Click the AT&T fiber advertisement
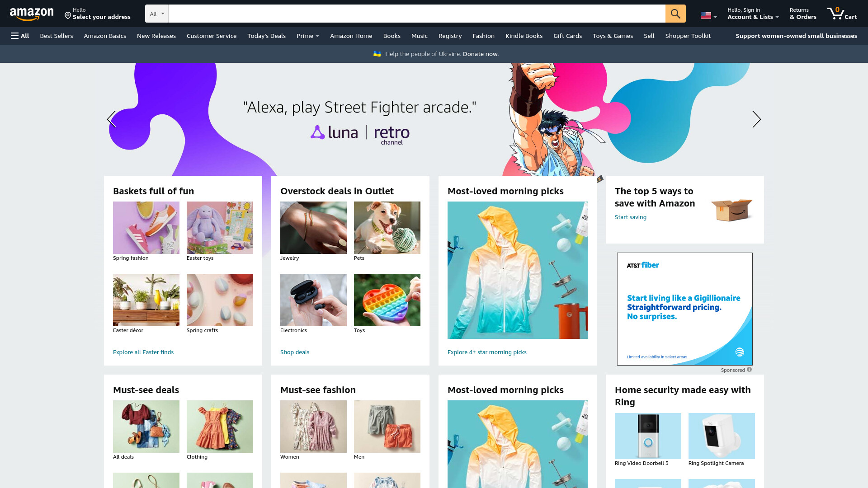 click(x=685, y=309)
